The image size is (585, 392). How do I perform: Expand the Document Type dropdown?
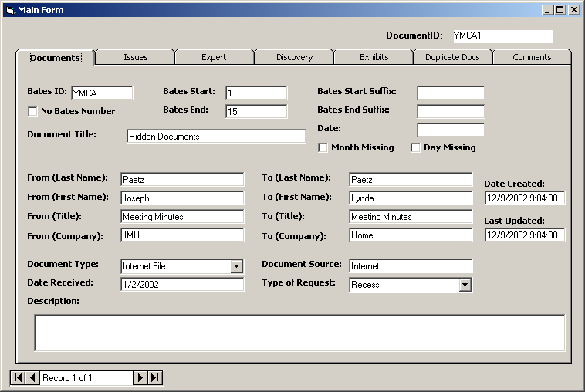point(237,266)
